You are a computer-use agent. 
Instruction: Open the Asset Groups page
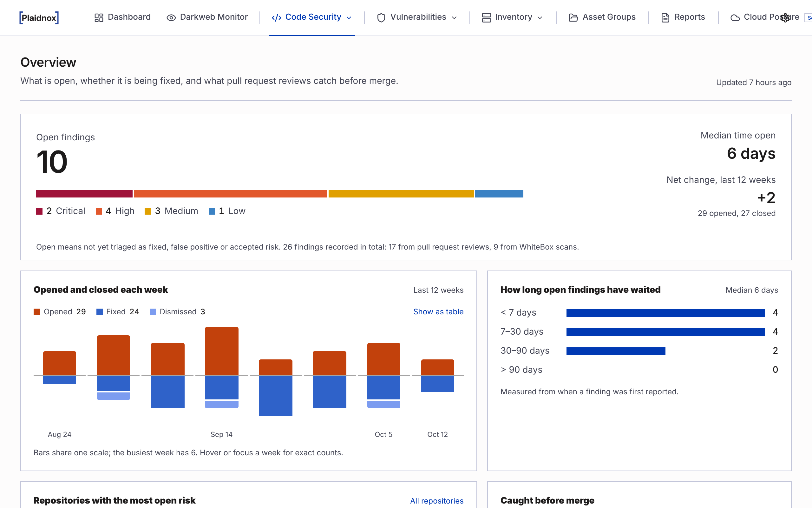(x=602, y=17)
